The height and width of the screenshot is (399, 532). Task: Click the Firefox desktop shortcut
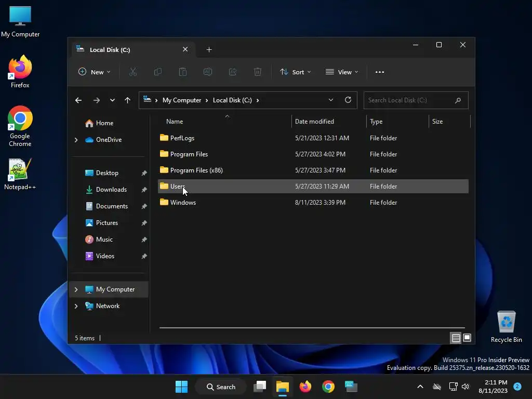20,72
